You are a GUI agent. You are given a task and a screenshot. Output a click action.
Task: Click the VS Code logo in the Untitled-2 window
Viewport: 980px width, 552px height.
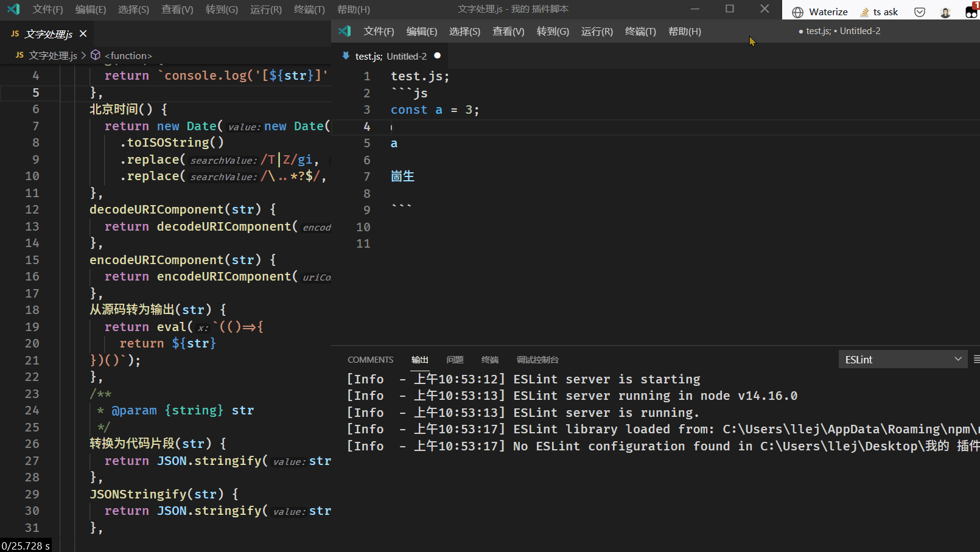(x=345, y=31)
